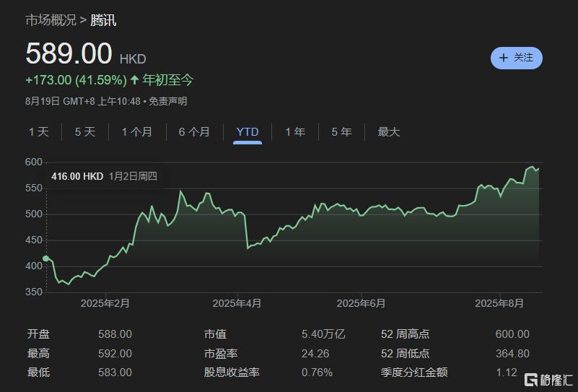
Task: Click the 589.00 current price text
Action: pyautogui.click(x=69, y=53)
